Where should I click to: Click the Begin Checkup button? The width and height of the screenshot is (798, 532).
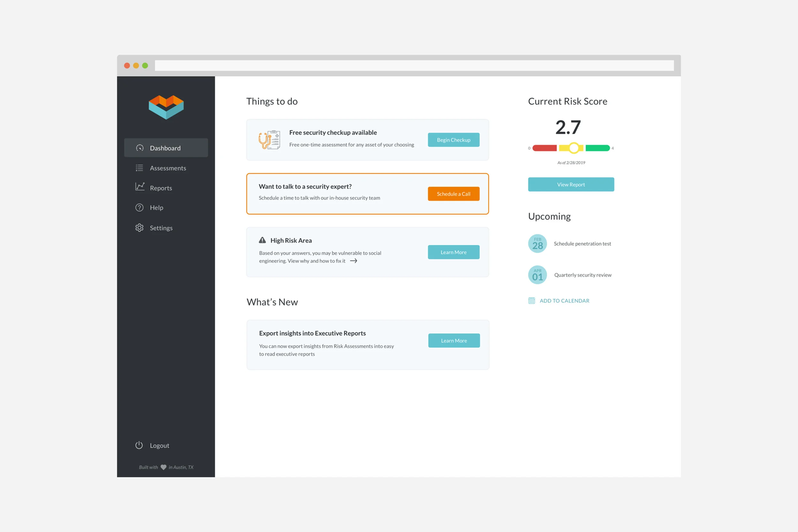454,140
